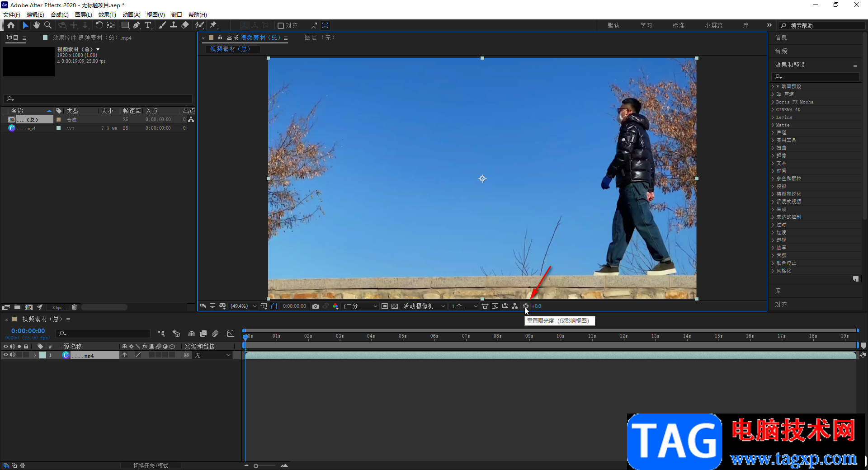
Task: Switch to the 标准 workspace
Action: 678,25
